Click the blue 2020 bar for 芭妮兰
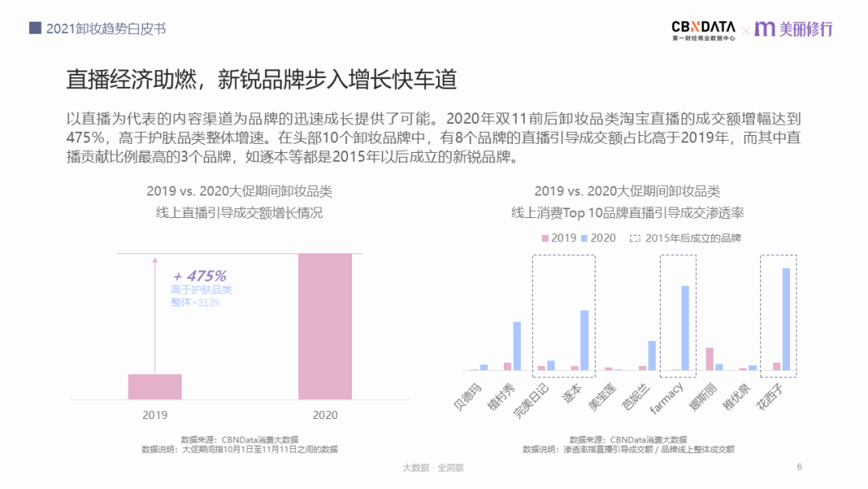868x489 pixels. [x=652, y=355]
